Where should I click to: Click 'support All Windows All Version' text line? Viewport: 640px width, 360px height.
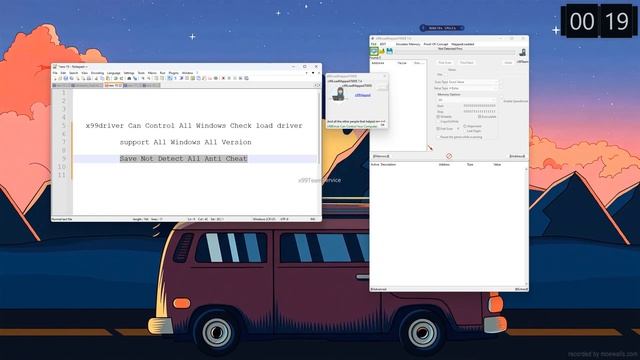(x=186, y=142)
